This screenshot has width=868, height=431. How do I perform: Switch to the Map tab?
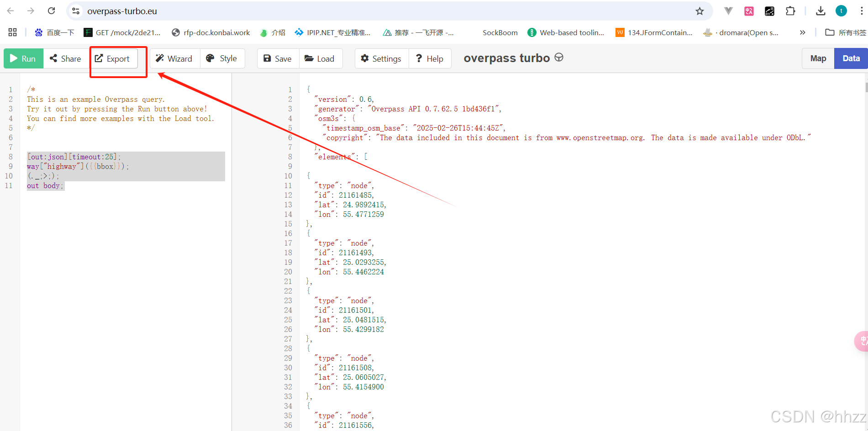point(818,58)
